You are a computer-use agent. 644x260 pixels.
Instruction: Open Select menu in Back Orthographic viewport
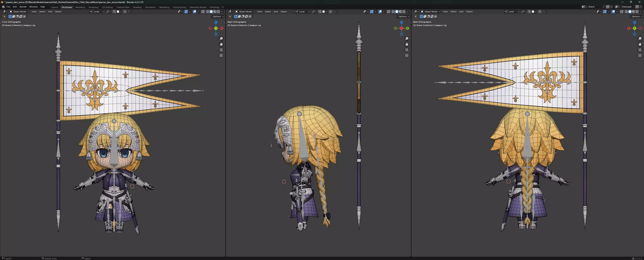(x=454, y=11)
